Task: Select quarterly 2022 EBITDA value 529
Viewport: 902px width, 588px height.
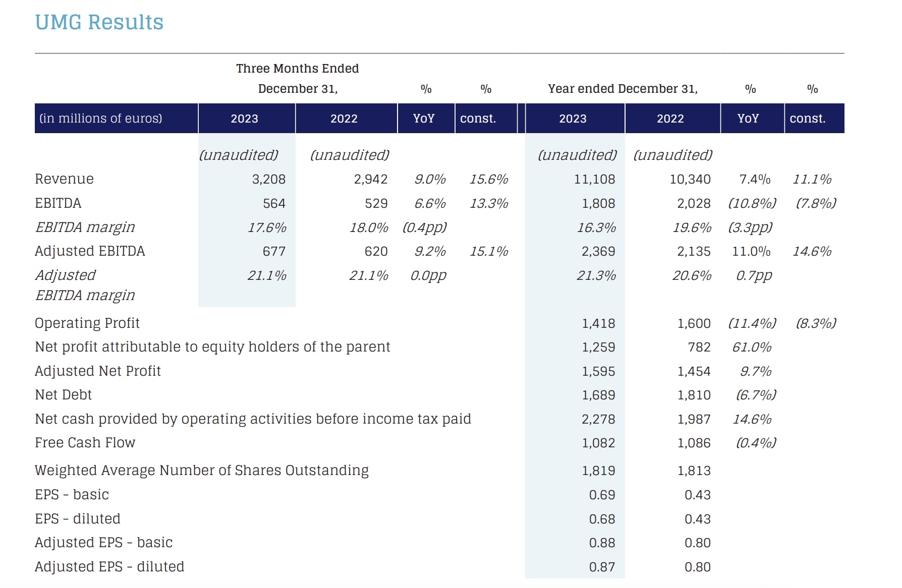Action: [376, 204]
